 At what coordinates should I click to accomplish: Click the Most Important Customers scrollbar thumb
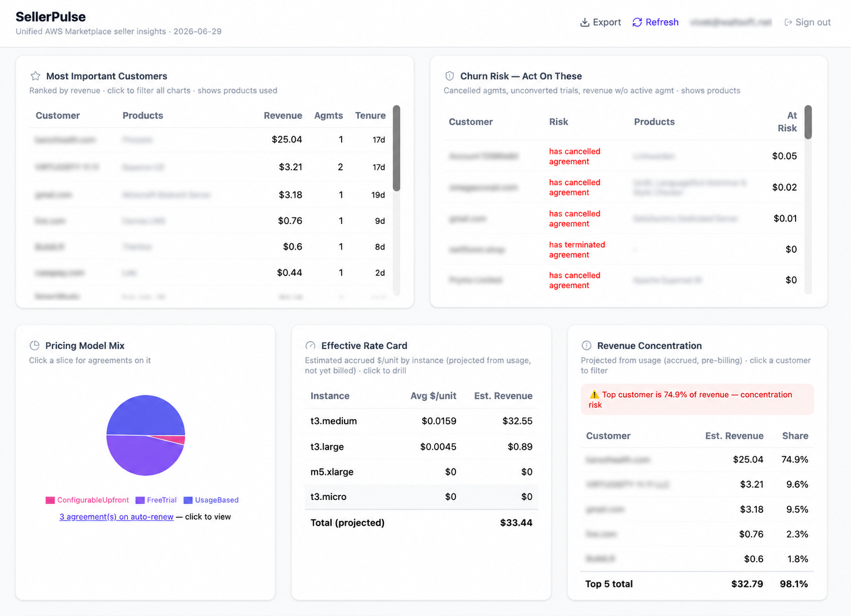tap(397, 148)
